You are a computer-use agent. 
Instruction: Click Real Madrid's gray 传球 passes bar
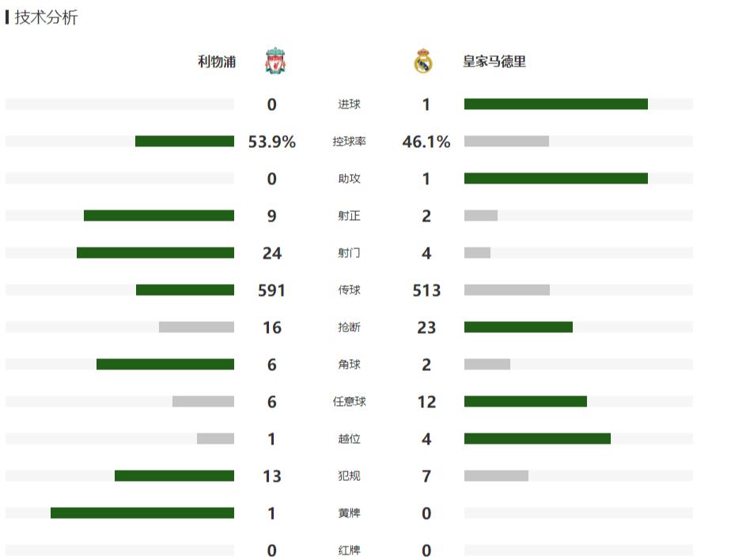click(x=506, y=289)
